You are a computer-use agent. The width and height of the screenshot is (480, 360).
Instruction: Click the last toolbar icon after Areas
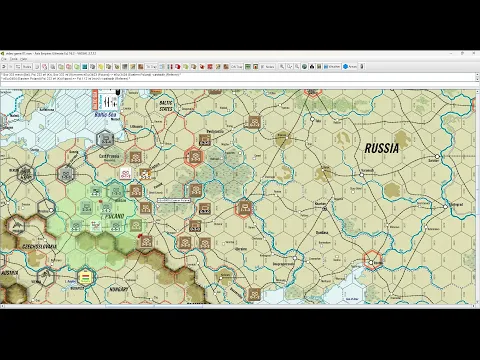(x=361, y=67)
